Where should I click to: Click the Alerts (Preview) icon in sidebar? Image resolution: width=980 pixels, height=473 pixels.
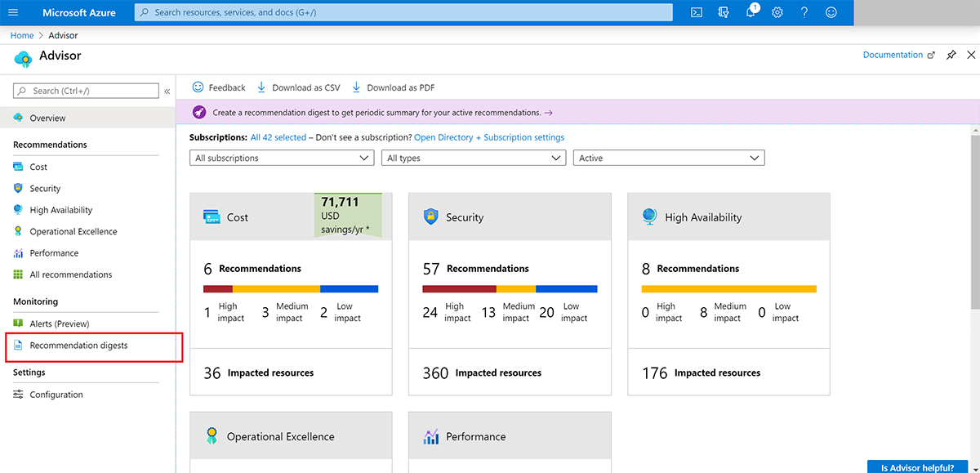click(x=19, y=324)
